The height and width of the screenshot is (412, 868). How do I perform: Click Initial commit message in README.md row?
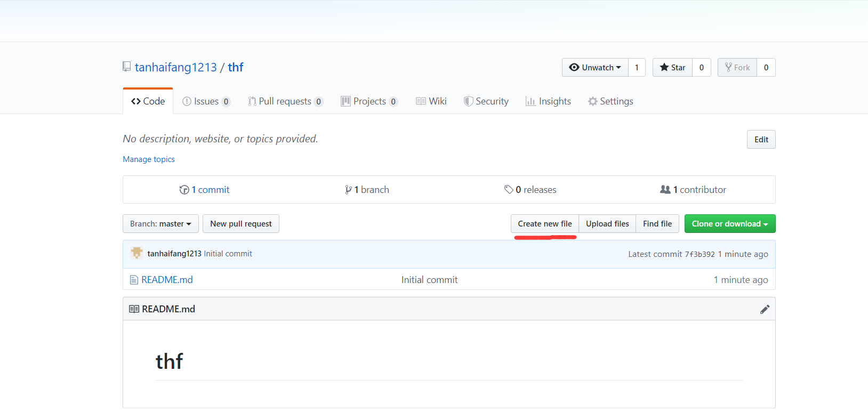pos(429,280)
